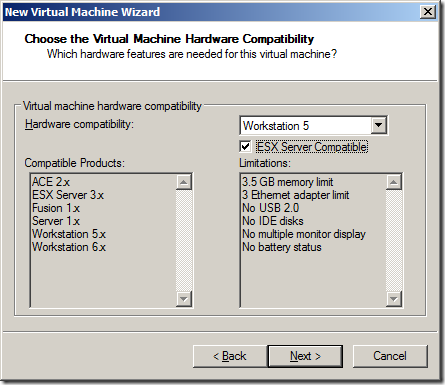Click the Hardware compatibility label

pos(79,124)
